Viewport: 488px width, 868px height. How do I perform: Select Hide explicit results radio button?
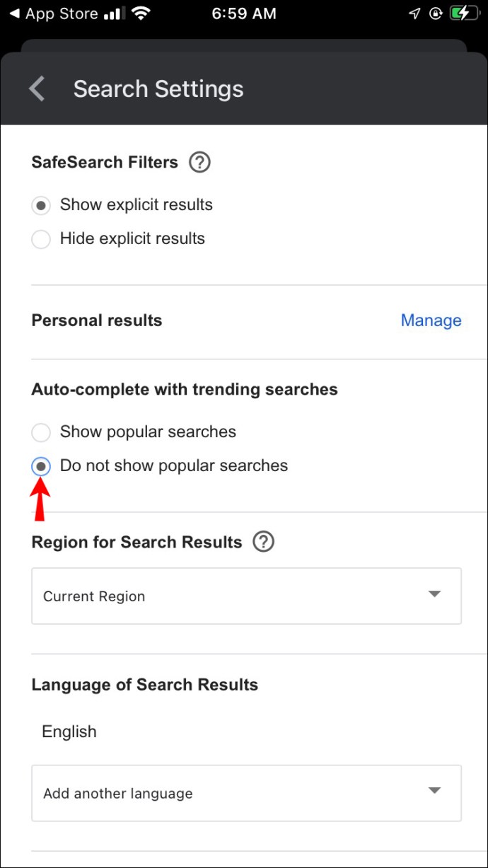point(41,239)
